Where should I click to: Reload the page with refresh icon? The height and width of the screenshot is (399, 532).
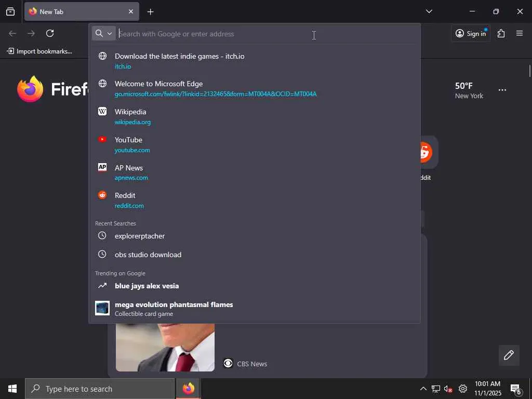pyautogui.click(x=50, y=33)
